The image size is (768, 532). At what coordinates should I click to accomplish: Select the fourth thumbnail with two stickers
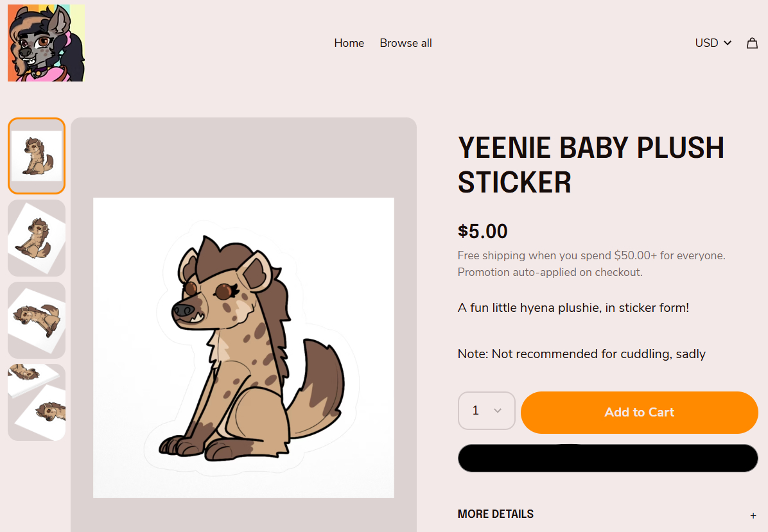[x=37, y=402]
